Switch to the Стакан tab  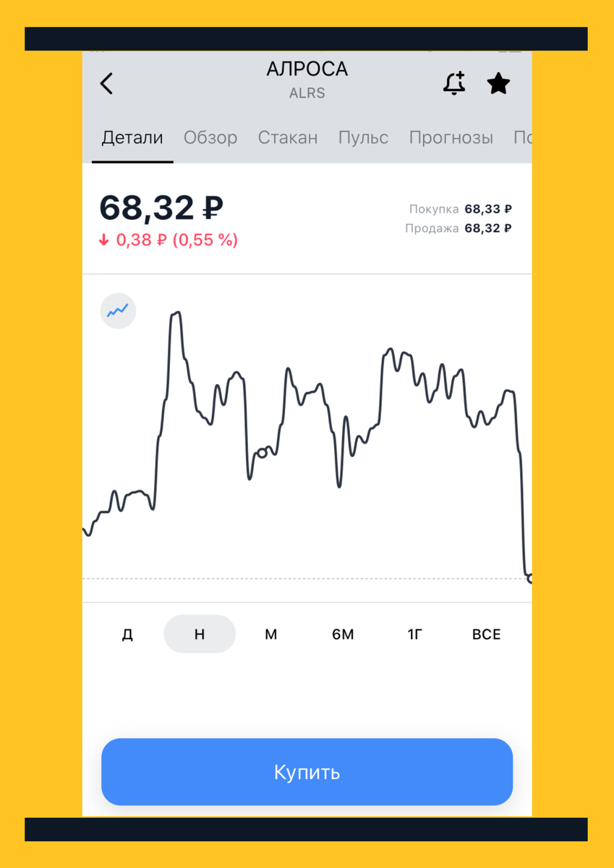(x=288, y=137)
